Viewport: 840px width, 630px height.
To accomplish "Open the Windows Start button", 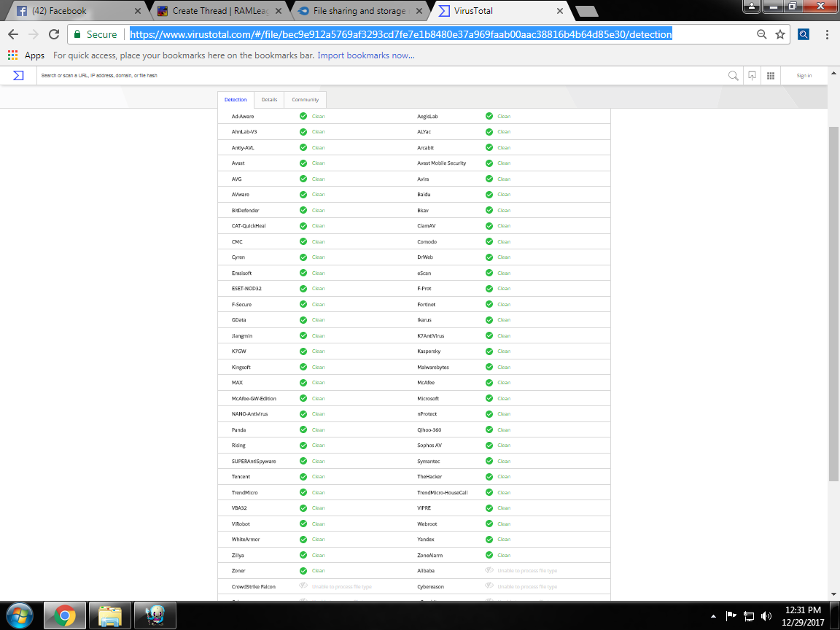I will 19,615.
